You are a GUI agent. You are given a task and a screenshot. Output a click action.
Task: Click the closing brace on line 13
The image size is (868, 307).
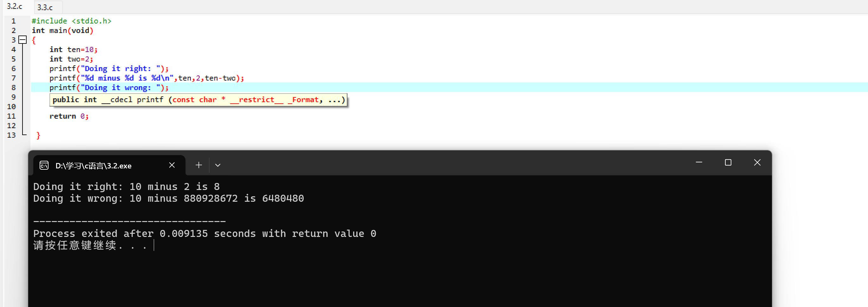[x=38, y=135]
